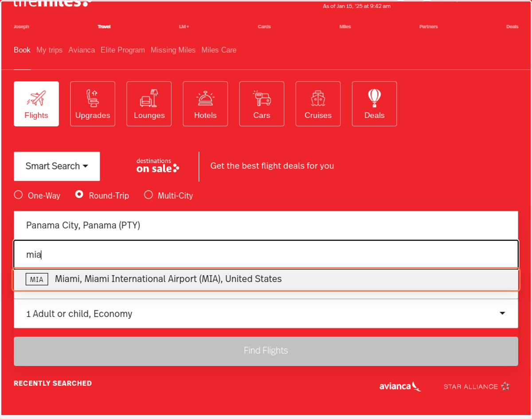The width and height of the screenshot is (532, 419).
Task: Click the LifeMiles logo at top
Action: [x=52, y=4]
